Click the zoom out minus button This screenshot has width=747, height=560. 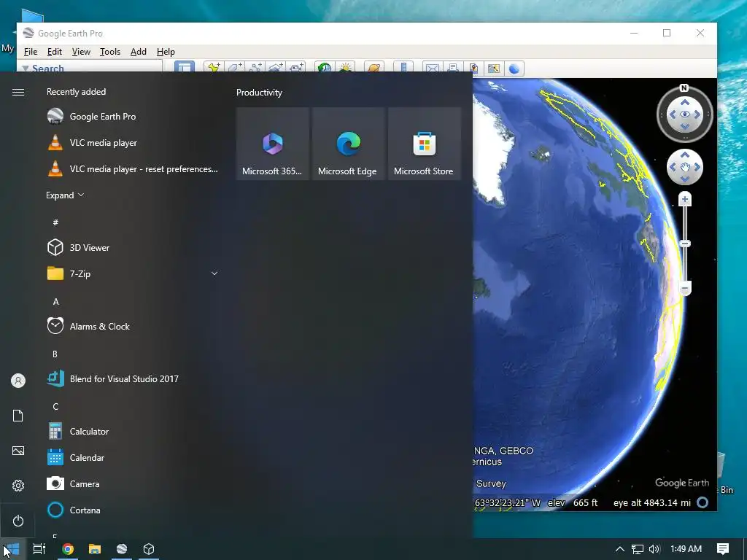click(x=684, y=288)
